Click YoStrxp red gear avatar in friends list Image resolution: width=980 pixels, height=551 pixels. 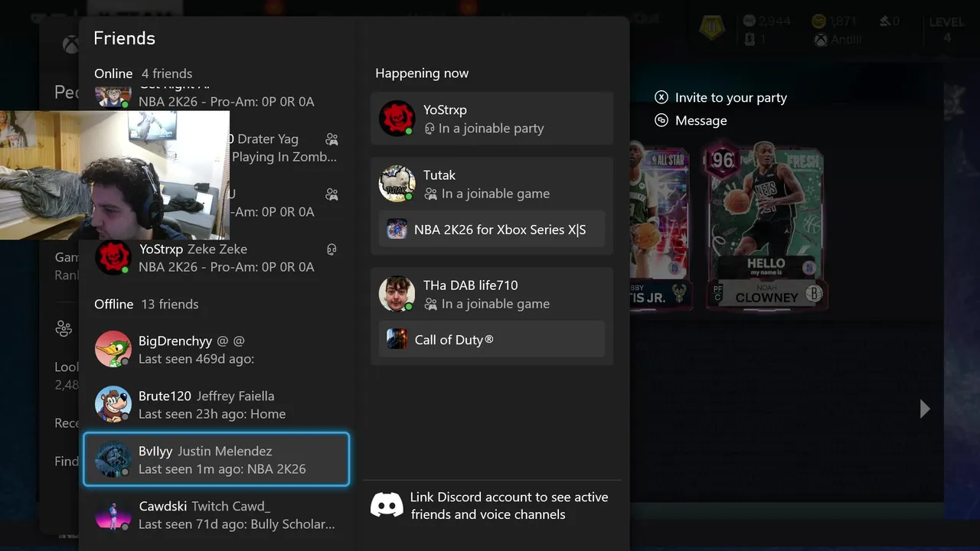(113, 257)
